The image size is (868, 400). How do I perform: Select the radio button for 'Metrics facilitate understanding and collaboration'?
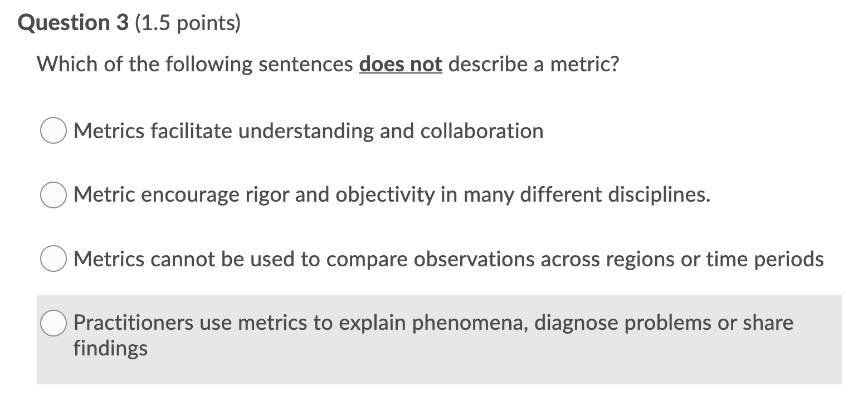point(53,131)
